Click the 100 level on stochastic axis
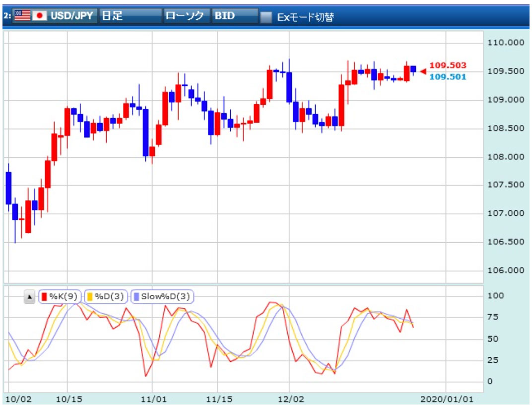 (495, 296)
